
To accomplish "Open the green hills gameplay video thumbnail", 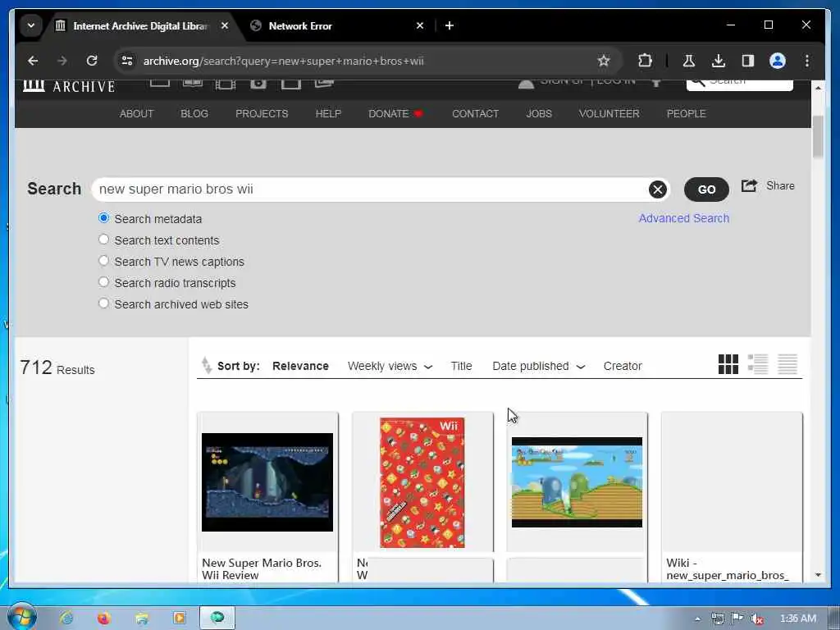I will pyautogui.click(x=577, y=482).
